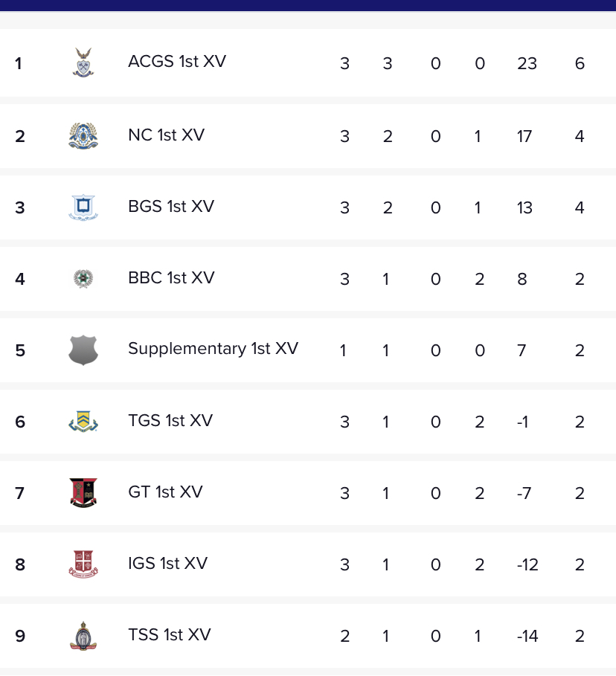Open the ACGS 1st XV team link
This screenshot has height=676, width=616.
coord(177,62)
